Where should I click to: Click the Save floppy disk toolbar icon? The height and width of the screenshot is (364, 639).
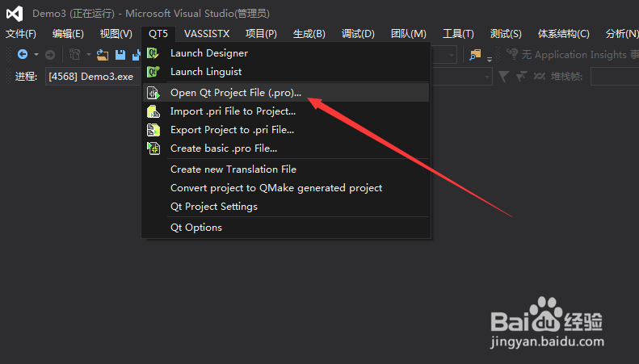pyautogui.click(x=120, y=55)
